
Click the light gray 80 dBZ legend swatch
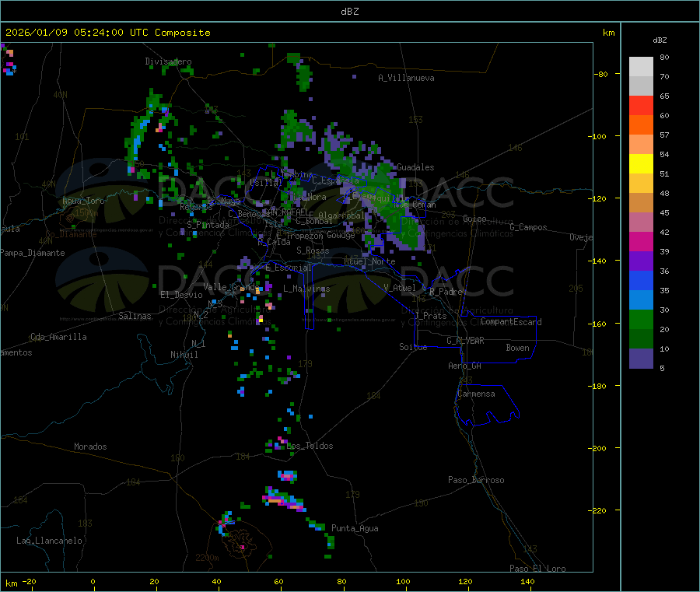point(641,67)
